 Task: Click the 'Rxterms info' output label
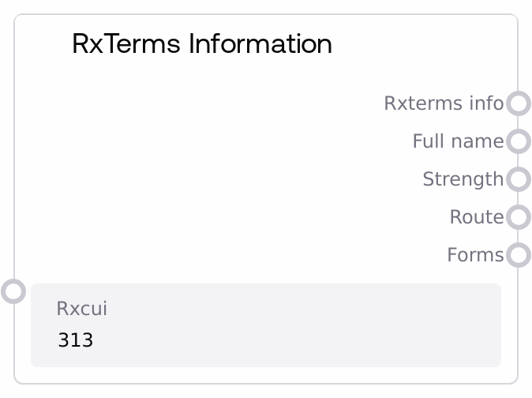(x=443, y=103)
